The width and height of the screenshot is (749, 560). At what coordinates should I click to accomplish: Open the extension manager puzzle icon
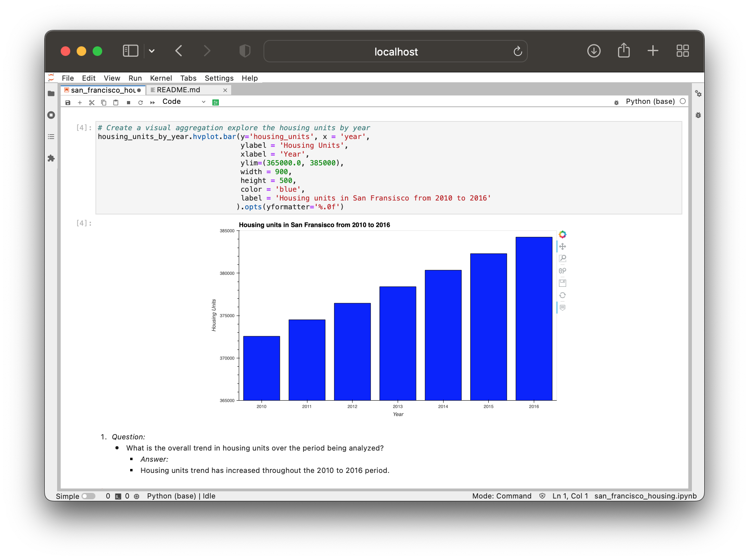point(51,158)
